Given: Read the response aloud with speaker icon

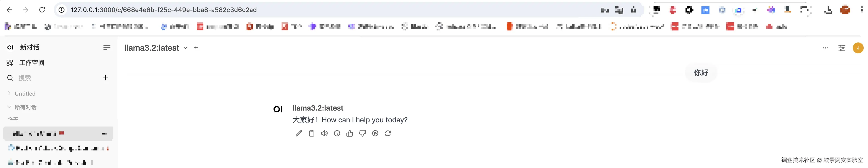Looking at the screenshot, I should click(x=324, y=133).
